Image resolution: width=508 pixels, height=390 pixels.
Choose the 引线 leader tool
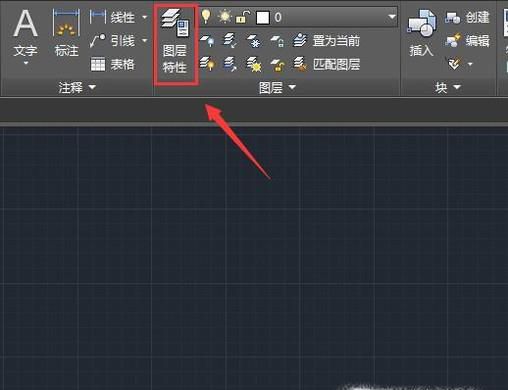coord(112,41)
